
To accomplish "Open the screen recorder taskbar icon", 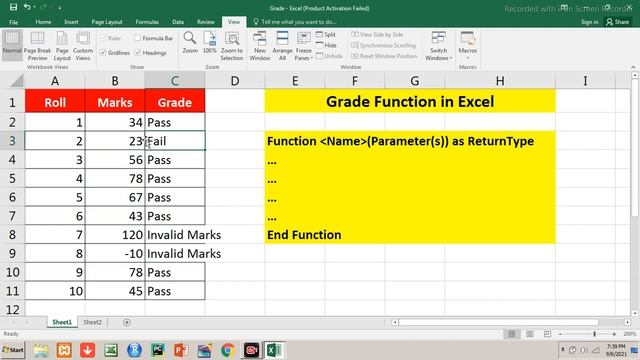I will click(251, 350).
